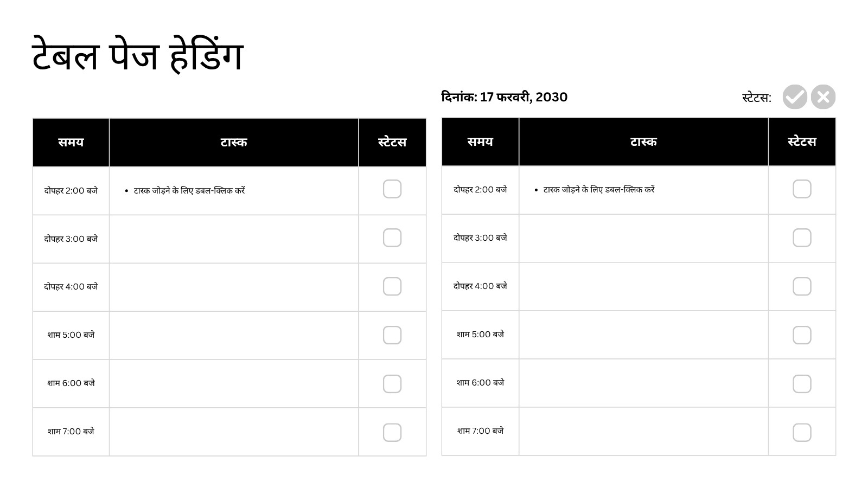This screenshot has width=868, height=488.
Task: Select the left table टास्क header cell
Action: click(x=234, y=143)
